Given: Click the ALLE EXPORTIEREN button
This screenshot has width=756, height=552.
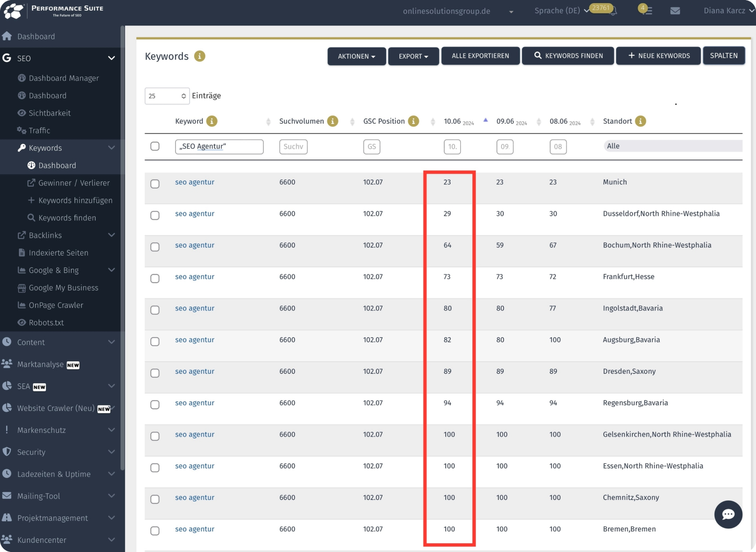Looking at the screenshot, I should tap(481, 56).
